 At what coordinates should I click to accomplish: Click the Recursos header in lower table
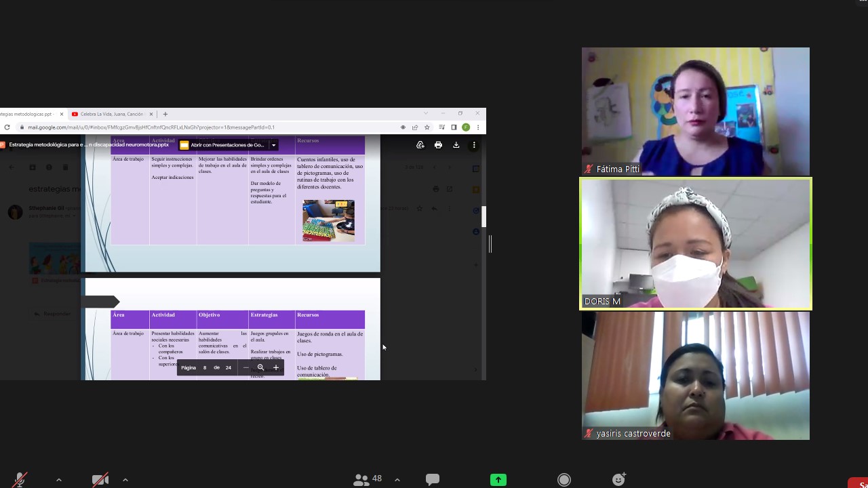point(308,315)
